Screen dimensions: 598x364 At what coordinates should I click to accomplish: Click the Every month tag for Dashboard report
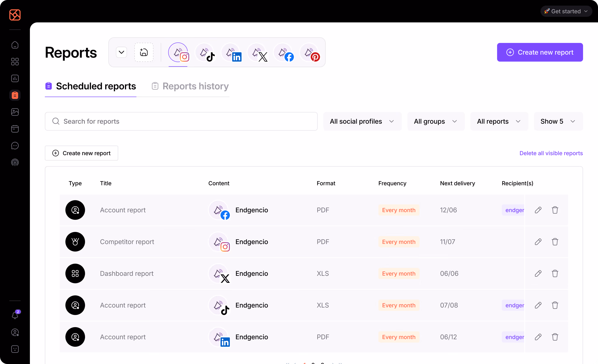[x=399, y=274]
